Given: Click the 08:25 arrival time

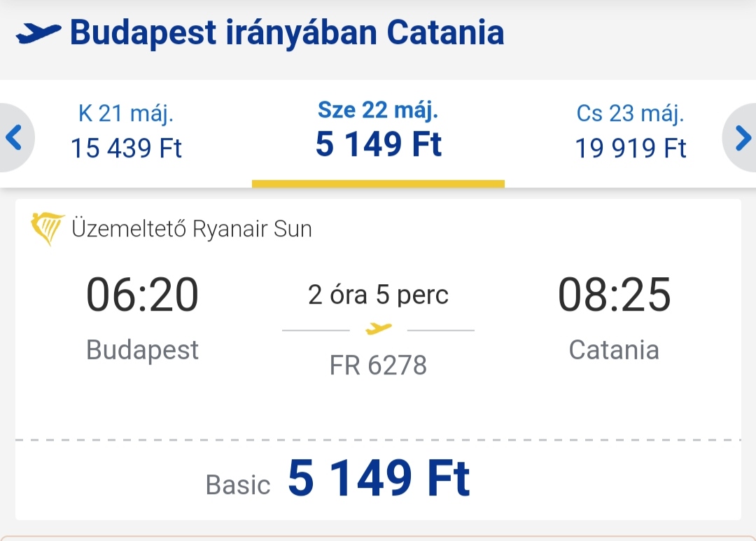Looking at the screenshot, I should point(615,295).
